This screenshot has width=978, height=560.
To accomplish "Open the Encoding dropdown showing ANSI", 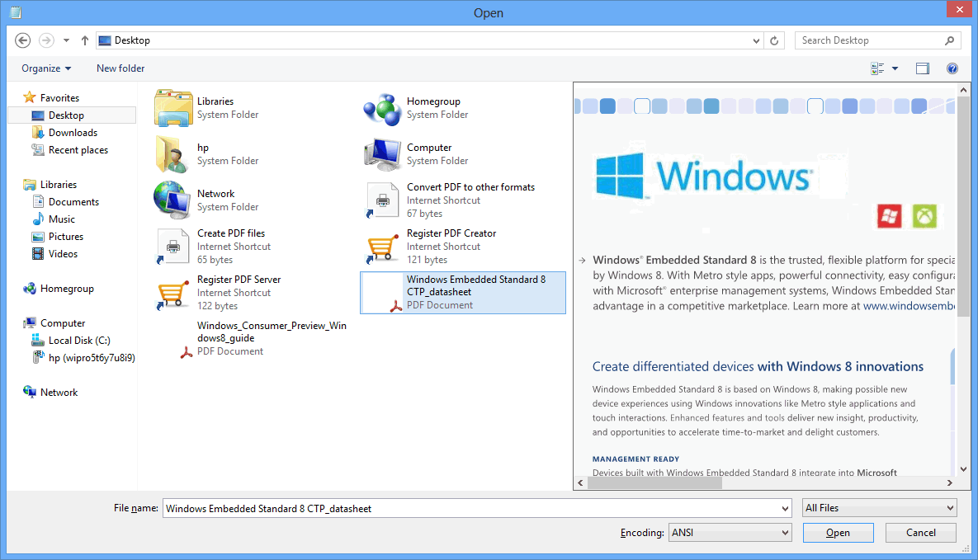I will [730, 532].
